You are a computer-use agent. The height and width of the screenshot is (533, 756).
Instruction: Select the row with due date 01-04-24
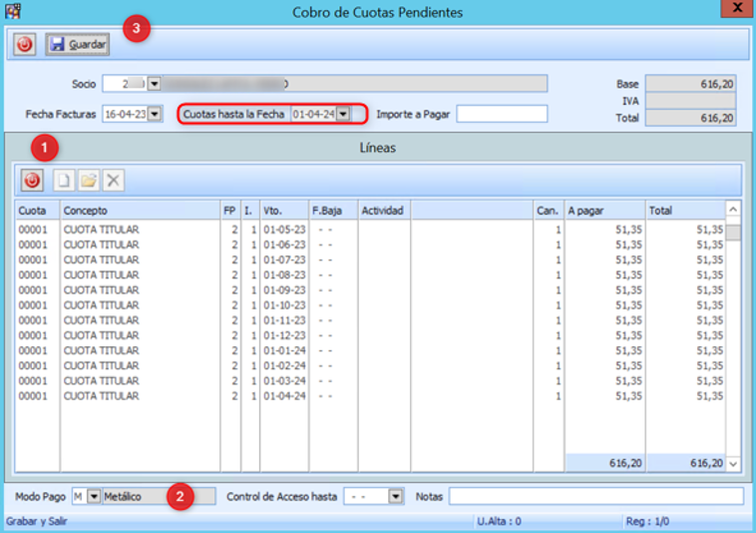pyautogui.click(x=370, y=396)
